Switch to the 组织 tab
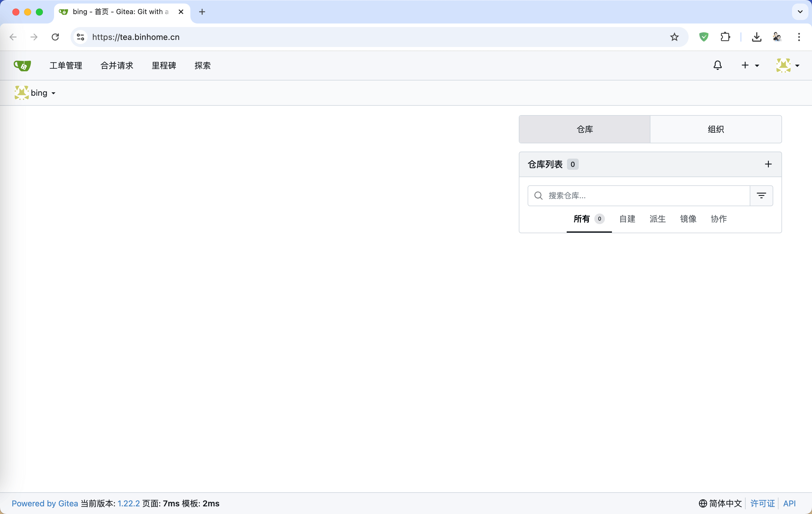This screenshot has width=812, height=514. click(x=716, y=129)
